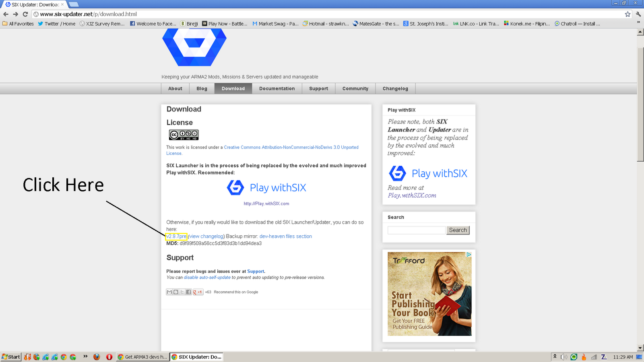Share the page via the Twitter icon
Screen dimensions: 644x362
pyautogui.click(x=182, y=292)
